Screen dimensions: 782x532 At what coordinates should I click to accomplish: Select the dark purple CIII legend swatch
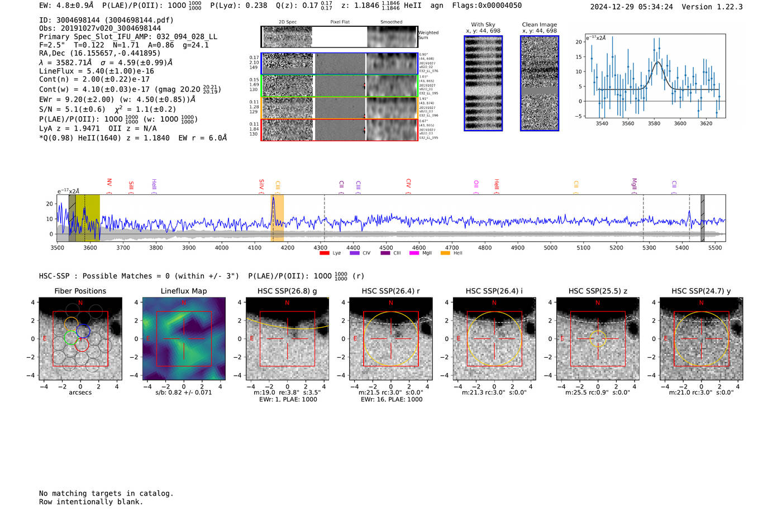pos(385,253)
